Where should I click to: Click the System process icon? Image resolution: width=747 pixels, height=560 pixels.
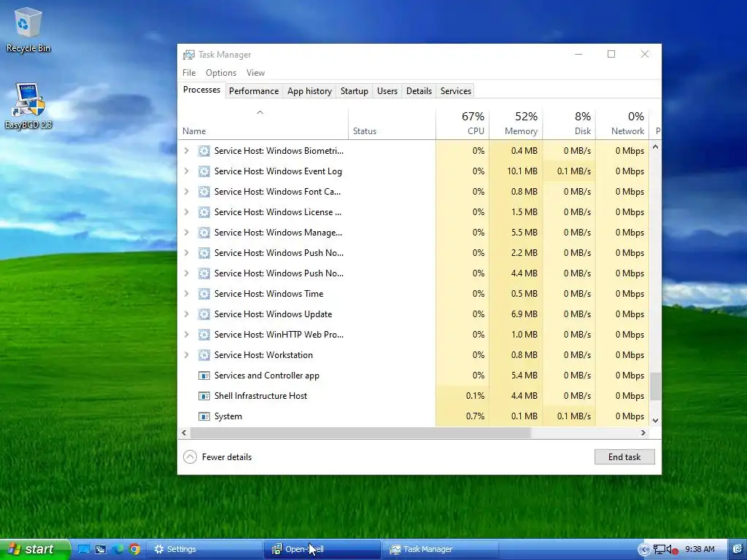(x=204, y=416)
